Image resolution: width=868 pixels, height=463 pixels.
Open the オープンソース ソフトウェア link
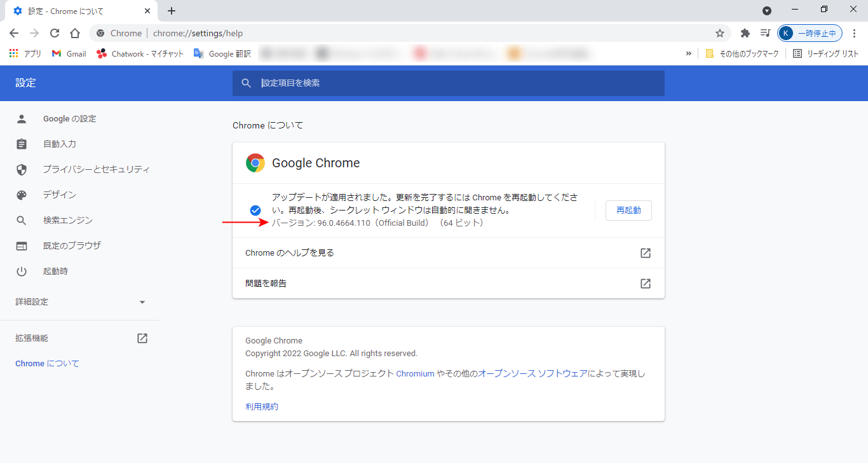532,374
